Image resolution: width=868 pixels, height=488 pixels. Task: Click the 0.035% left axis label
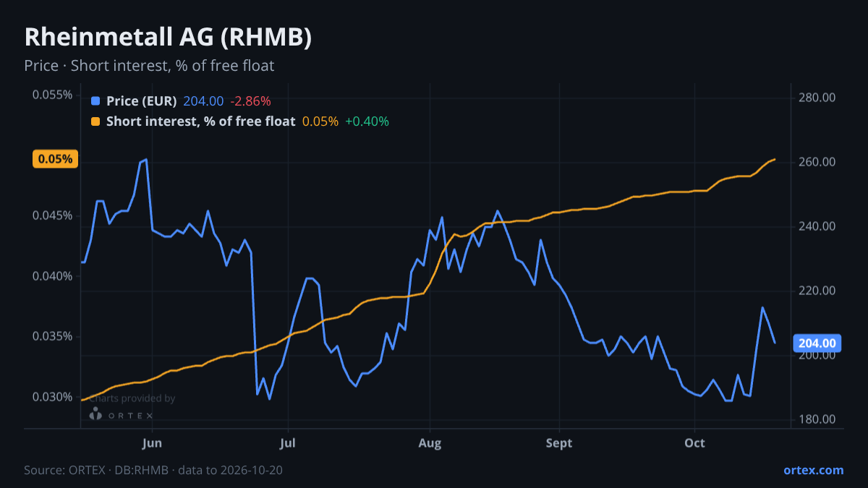(52, 336)
